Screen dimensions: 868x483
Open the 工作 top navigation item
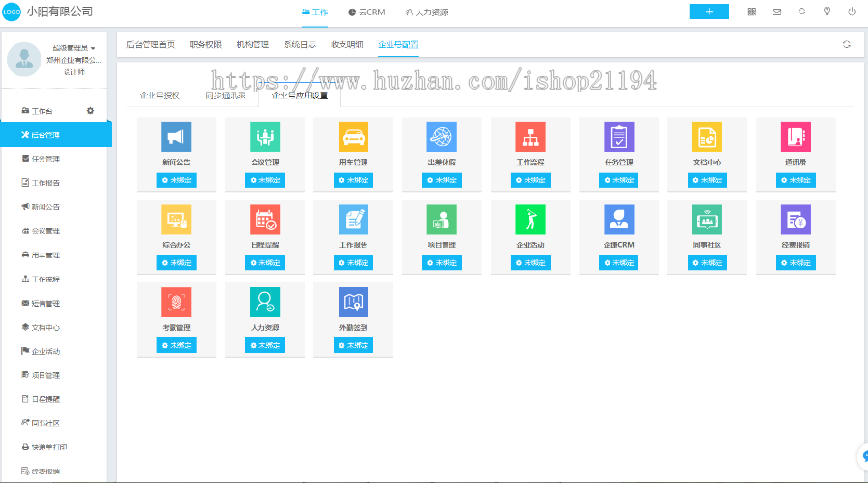[315, 13]
